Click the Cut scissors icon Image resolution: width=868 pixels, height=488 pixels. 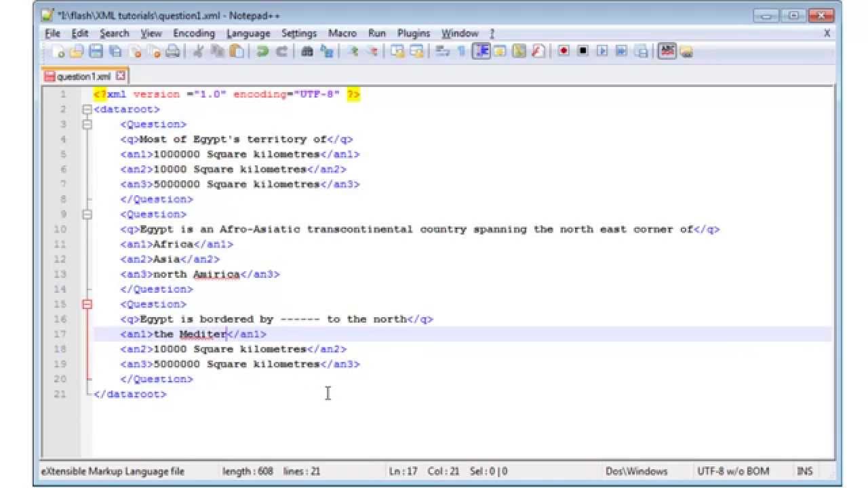pyautogui.click(x=198, y=52)
